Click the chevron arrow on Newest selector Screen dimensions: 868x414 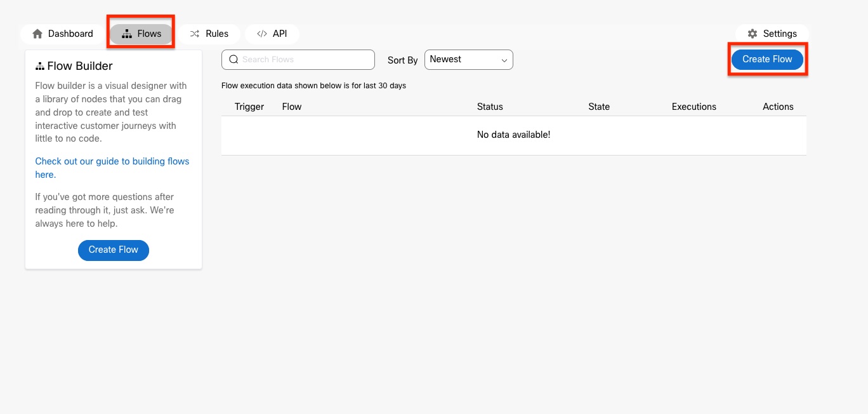point(504,60)
